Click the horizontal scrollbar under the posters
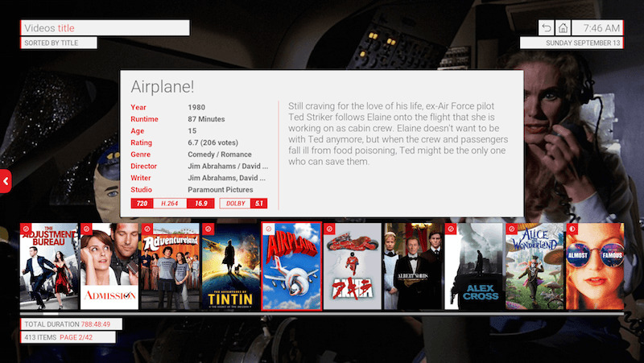Viewport: 644px width, 363px height. pos(322,314)
